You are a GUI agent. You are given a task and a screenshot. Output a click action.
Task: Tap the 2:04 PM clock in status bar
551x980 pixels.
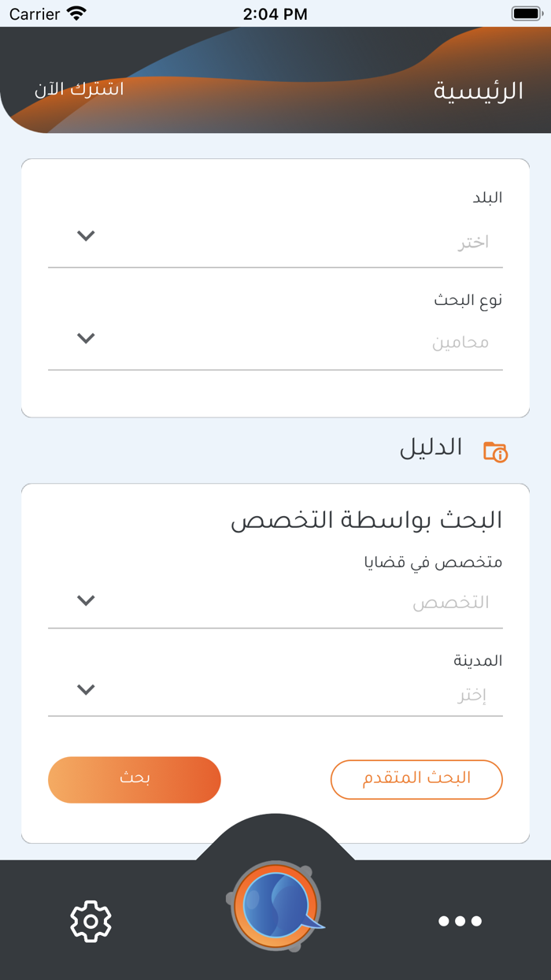coord(275,13)
